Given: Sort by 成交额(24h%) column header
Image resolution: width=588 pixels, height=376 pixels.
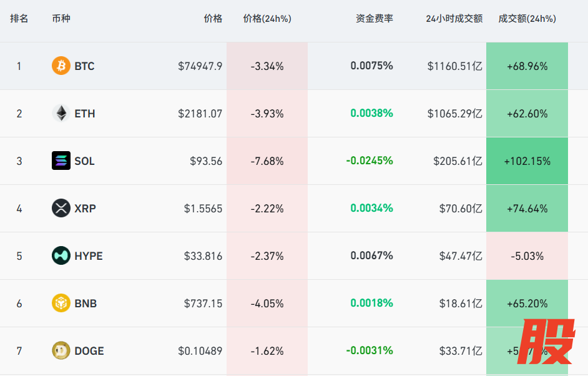Looking at the screenshot, I should (x=527, y=19).
